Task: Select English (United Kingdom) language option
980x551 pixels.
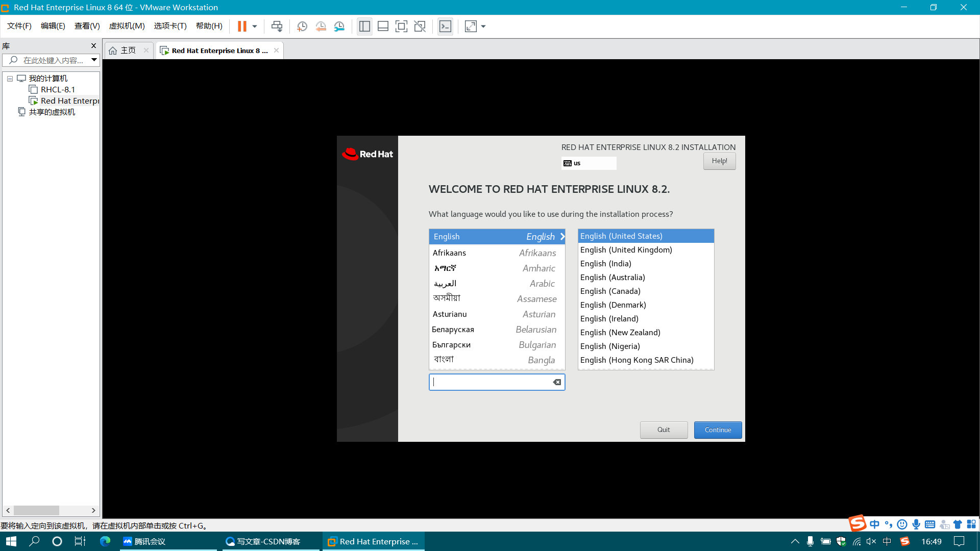Action: pyautogui.click(x=626, y=249)
